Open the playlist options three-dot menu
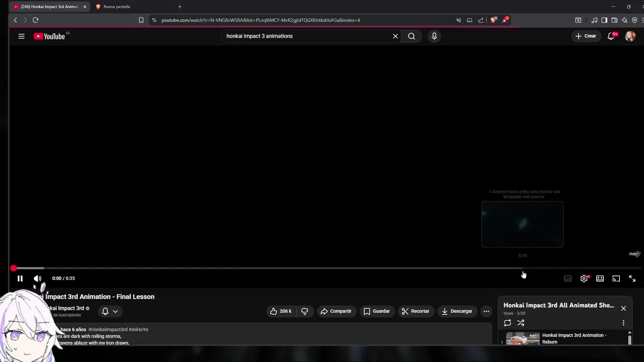This screenshot has height=362, width=644. tap(623, 323)
